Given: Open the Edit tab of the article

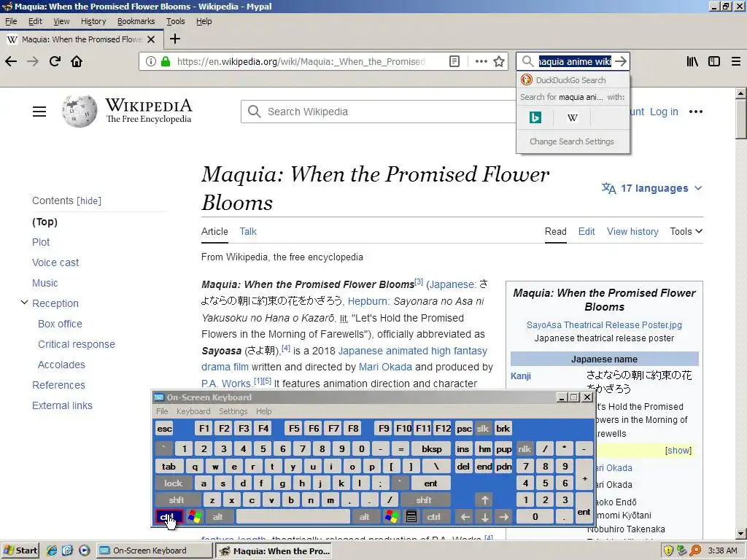Looking at the screenshot, I should pos(586,231).
